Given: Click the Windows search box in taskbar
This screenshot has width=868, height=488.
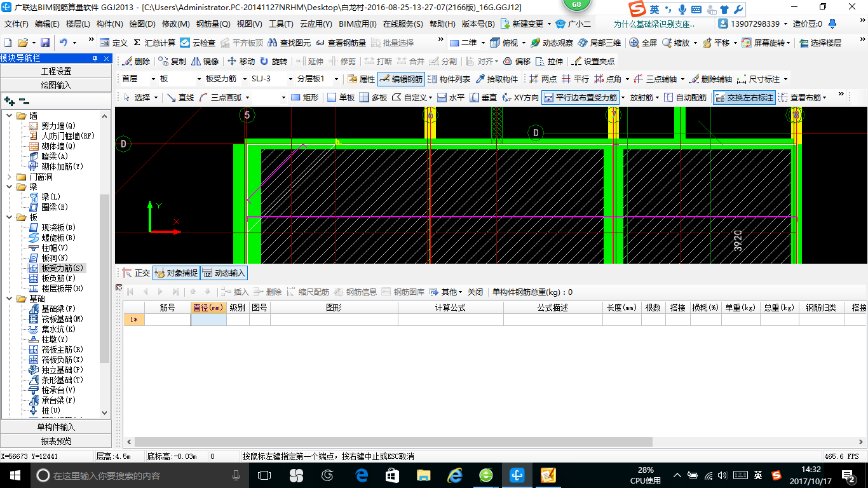Looking at the screenshot, I should 139,475.
